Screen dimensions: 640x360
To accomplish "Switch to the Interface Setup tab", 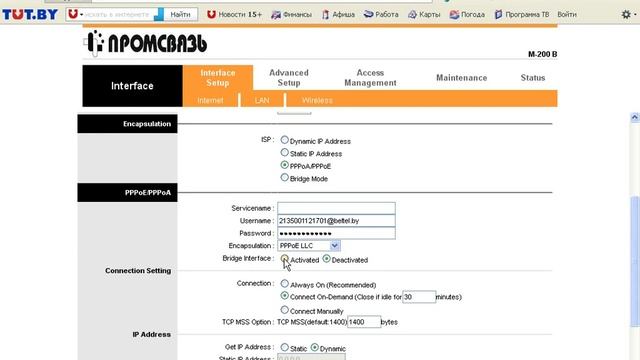I will click(x=218, y=78).
